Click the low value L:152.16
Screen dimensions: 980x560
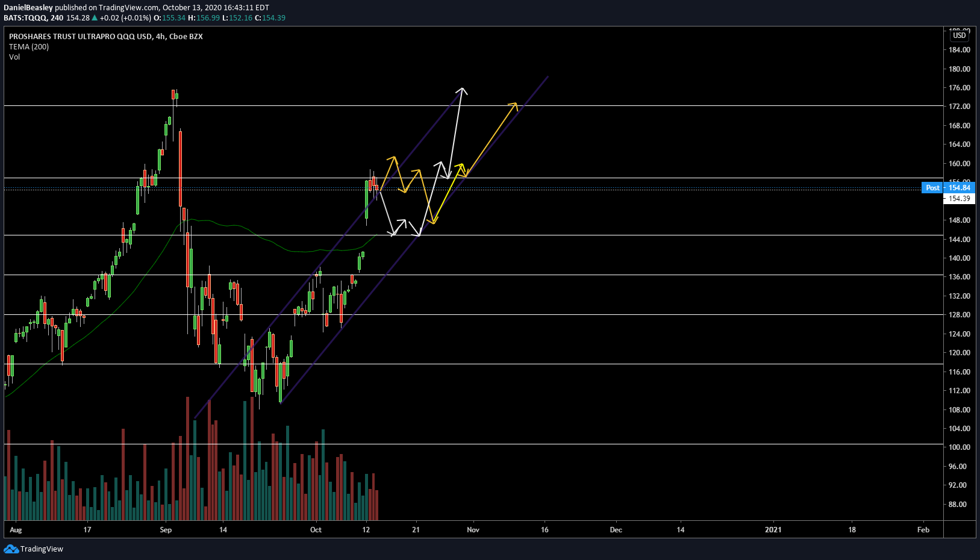tap(237, 17)
